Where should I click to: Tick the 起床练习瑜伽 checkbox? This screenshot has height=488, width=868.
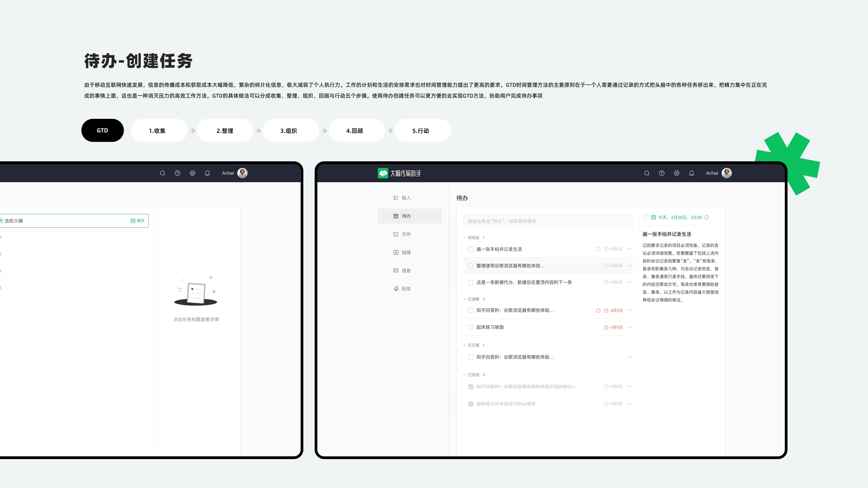(471, 327)
